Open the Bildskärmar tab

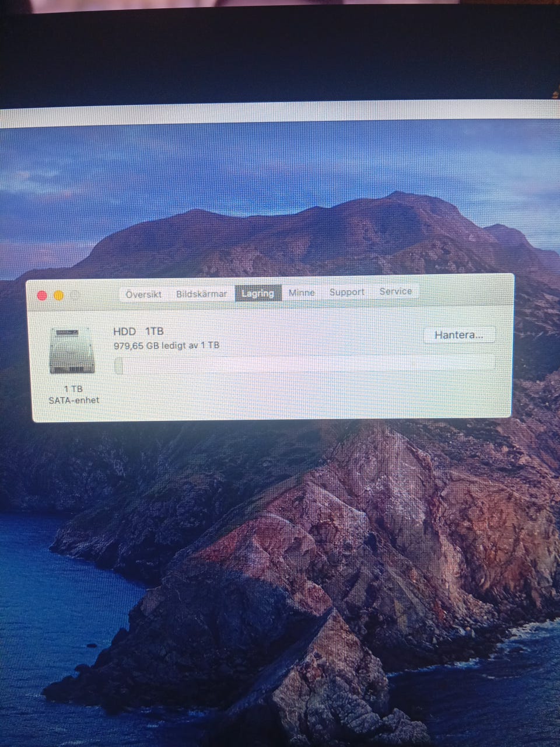tap(201, 294)
